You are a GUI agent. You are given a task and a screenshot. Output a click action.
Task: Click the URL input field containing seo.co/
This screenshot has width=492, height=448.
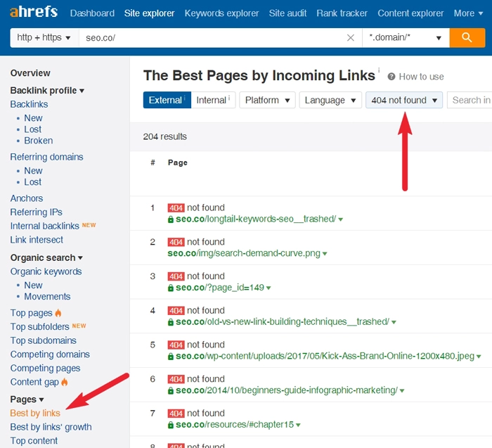click(x=211, y=38)
